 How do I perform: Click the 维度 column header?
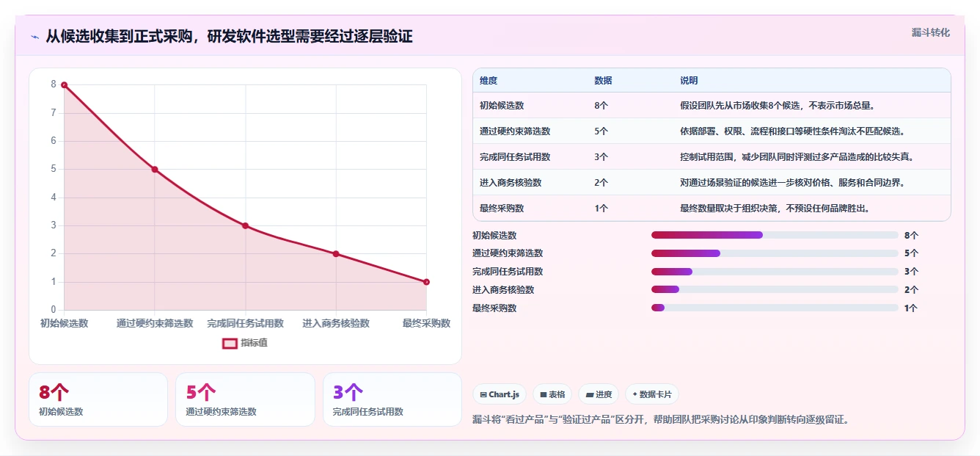point(489,81)
